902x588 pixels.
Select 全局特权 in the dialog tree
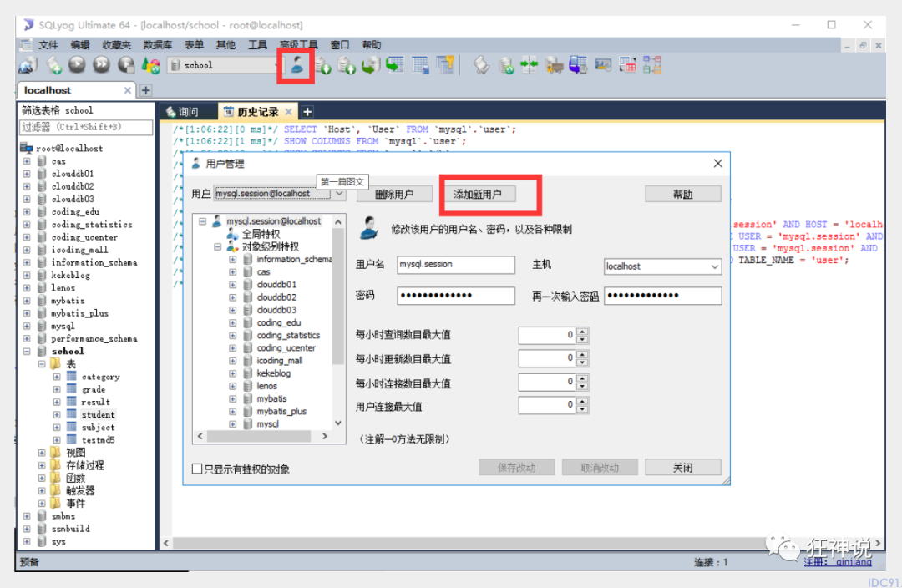click(261, 234)
